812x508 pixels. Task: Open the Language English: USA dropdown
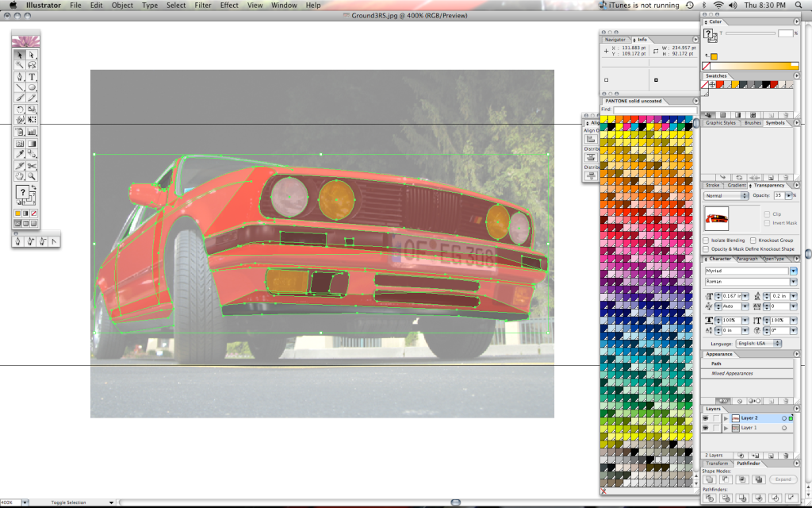pos(757,343)
